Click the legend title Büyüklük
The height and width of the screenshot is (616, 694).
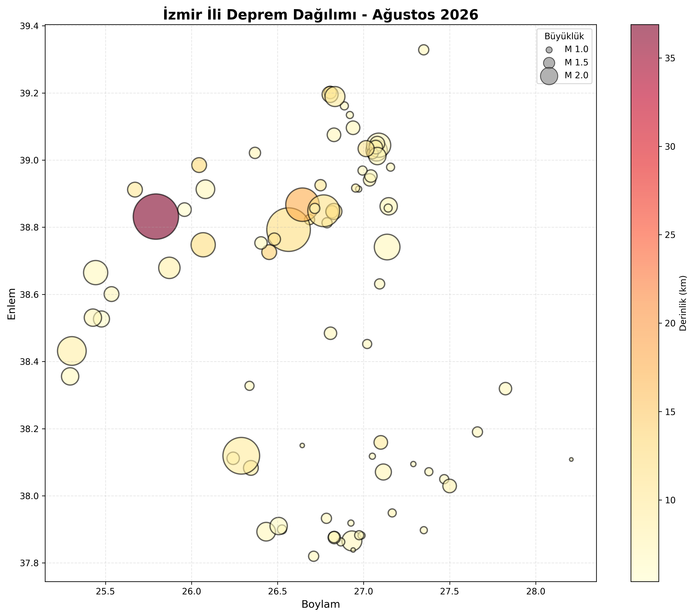click(564, 37)
